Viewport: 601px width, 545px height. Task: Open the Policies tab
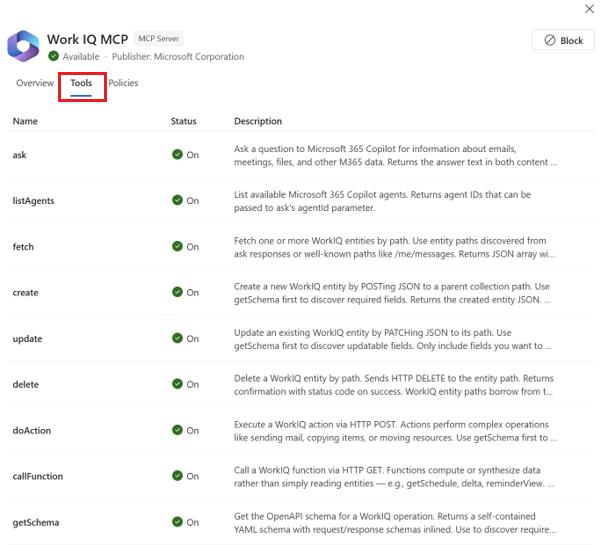tap(123, 83)
